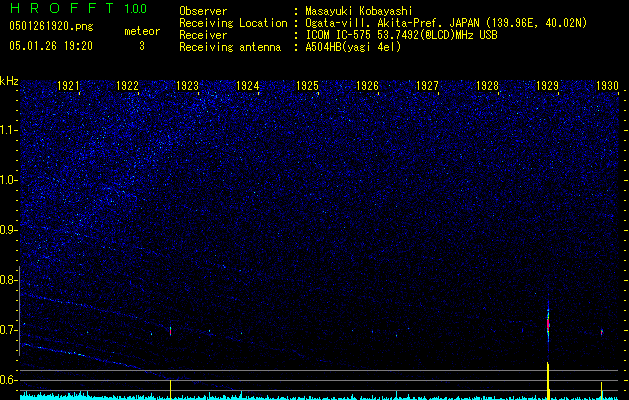
Task: Click the 1929 time marker
Action: coord(547,85)
